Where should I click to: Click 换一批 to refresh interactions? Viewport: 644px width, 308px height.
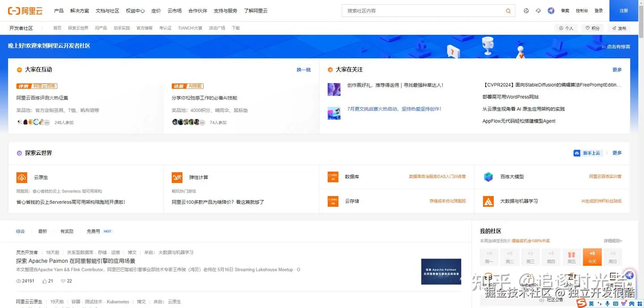[x=304, y=70]
